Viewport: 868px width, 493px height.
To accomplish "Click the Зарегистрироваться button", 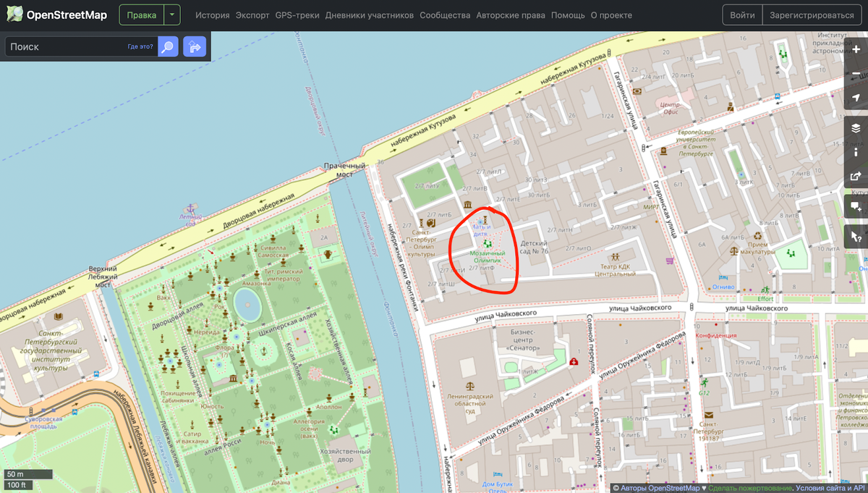I will click(x=812, y=14).
